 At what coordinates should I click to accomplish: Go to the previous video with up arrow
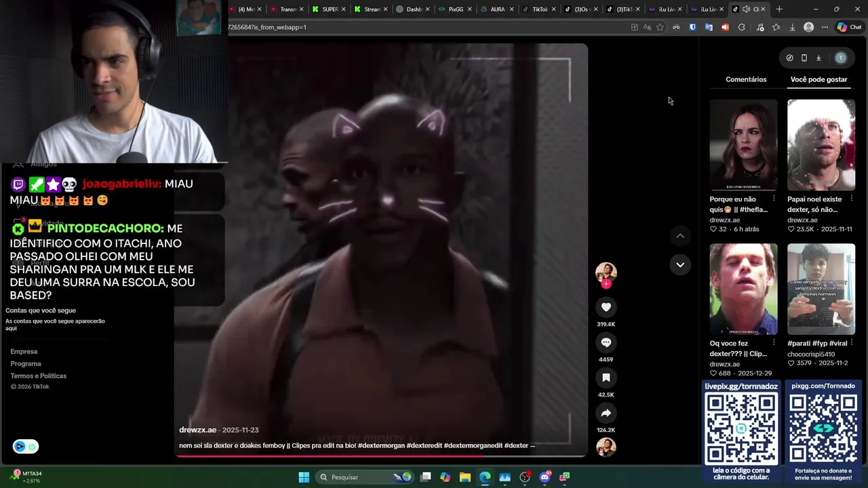pos(680,236)
